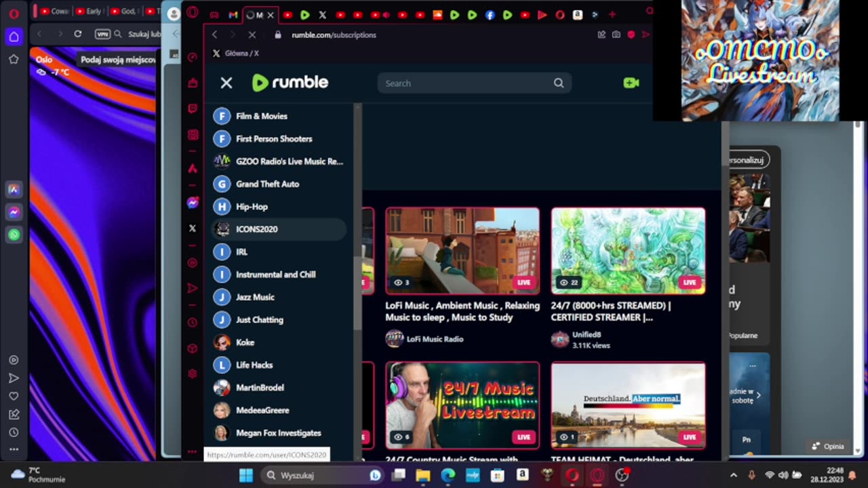Screen dimensions: 868x488
Task: Open Twitch in Opera GX sidebar
Action: [x=193, y=108]
